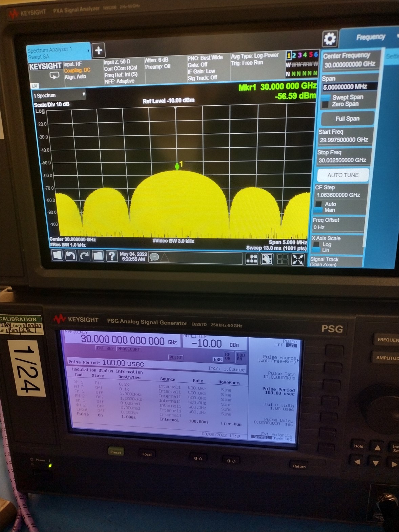This screenshot has height=532, width=399.
Task: Tap the 'Span 5.000 MHz' annotation under the graph
Action: (x=288, y=242)
